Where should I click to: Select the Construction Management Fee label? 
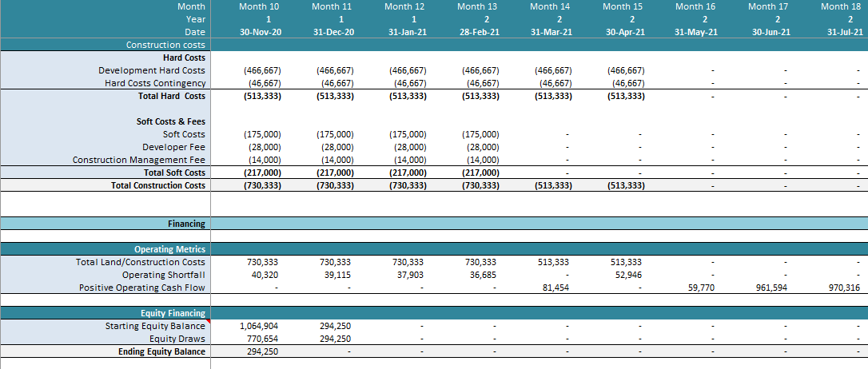tap(138, 160)
